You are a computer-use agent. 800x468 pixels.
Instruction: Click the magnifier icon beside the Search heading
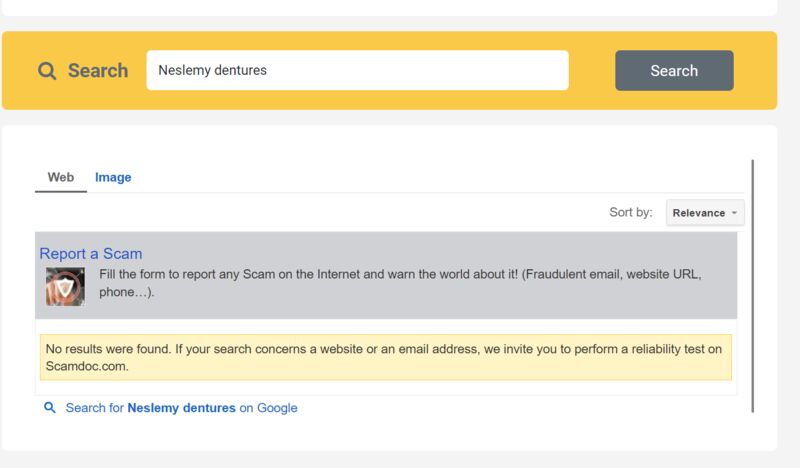47,70
